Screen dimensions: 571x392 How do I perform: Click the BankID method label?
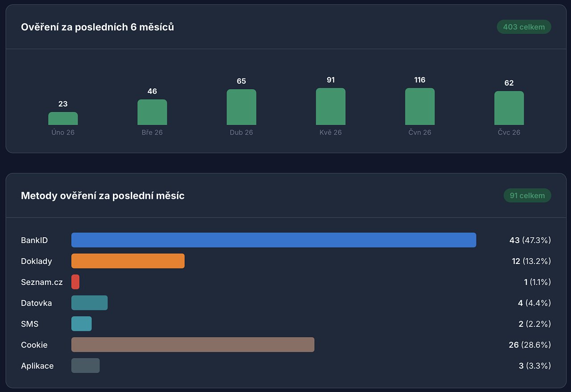tap(34, 240)
